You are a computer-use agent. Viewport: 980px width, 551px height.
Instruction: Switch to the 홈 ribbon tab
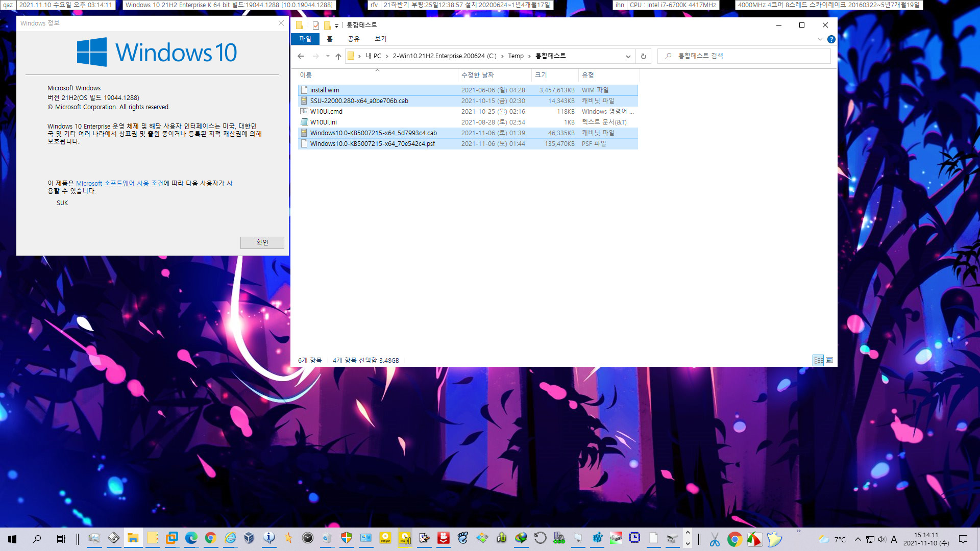[x=330, y=39]
